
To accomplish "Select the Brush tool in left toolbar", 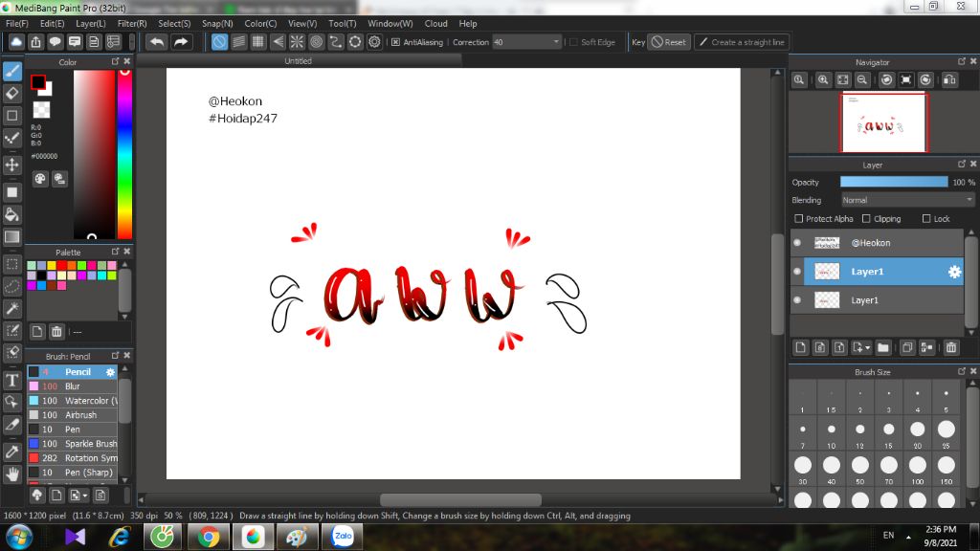I will coord(11,71).
